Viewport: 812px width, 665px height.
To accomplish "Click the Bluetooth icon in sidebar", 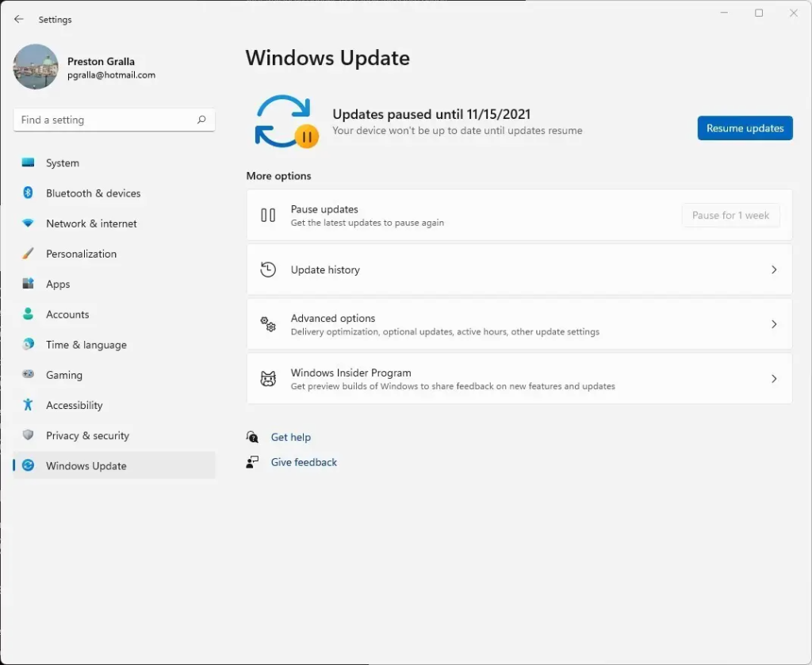I will click(28, 193).
